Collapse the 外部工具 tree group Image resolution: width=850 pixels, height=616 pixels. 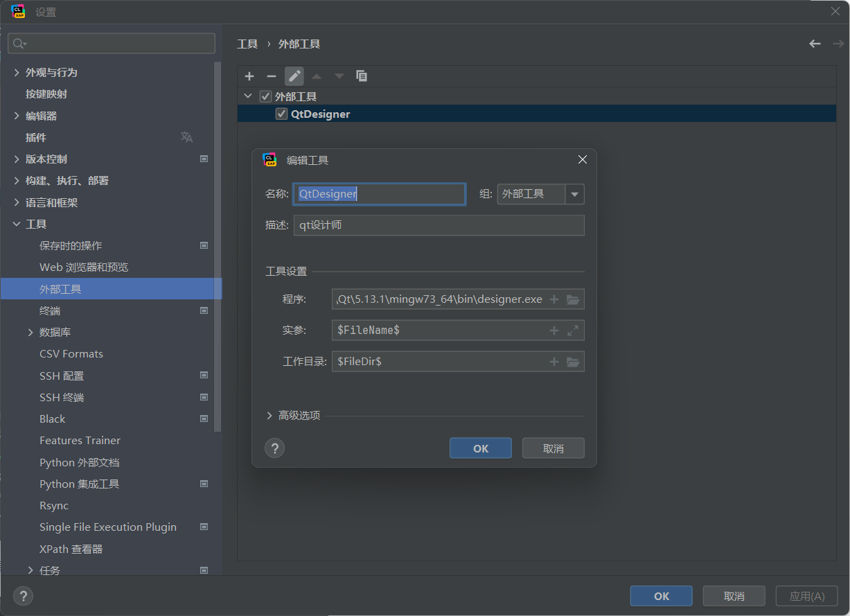(248, 96)
